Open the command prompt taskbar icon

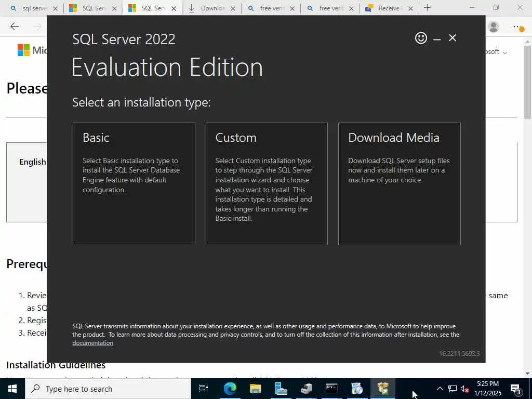331,389
